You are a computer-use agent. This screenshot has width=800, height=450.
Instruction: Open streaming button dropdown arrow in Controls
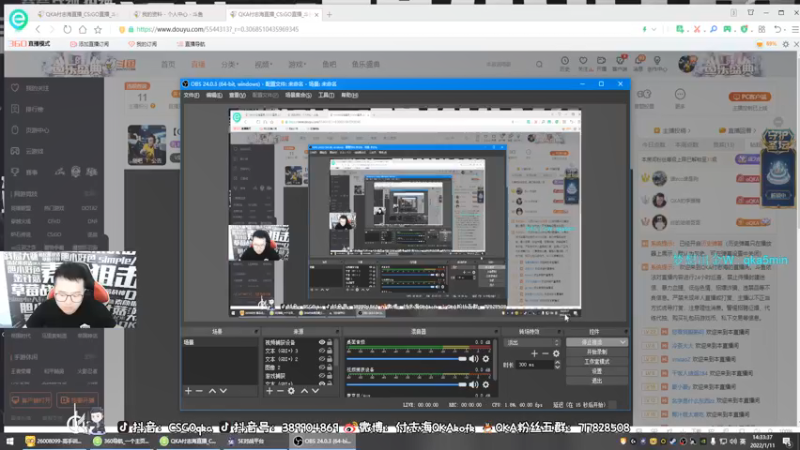(x=622, y=342)
